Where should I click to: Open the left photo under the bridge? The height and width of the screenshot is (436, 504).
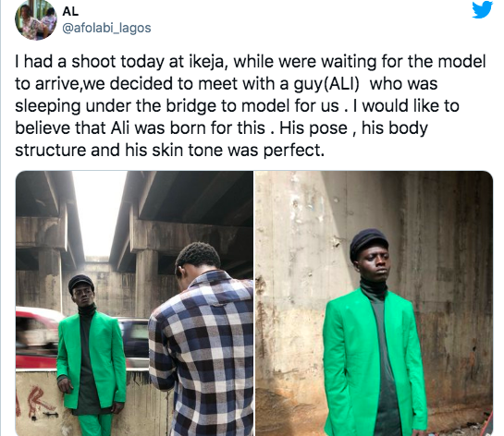click(x=134, y=303)
